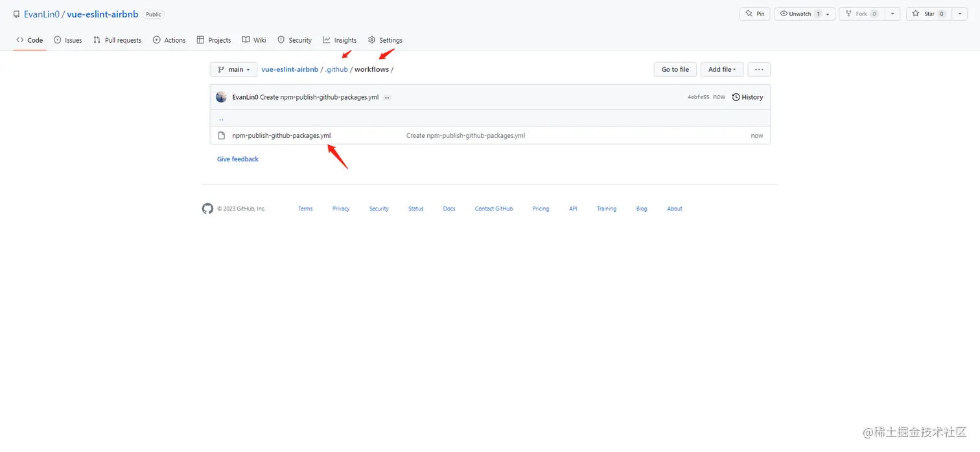The width and height of the screenshot is (980, 452).
Task: Click the Unwatch count badge showing 1
Action: [818, 14]
